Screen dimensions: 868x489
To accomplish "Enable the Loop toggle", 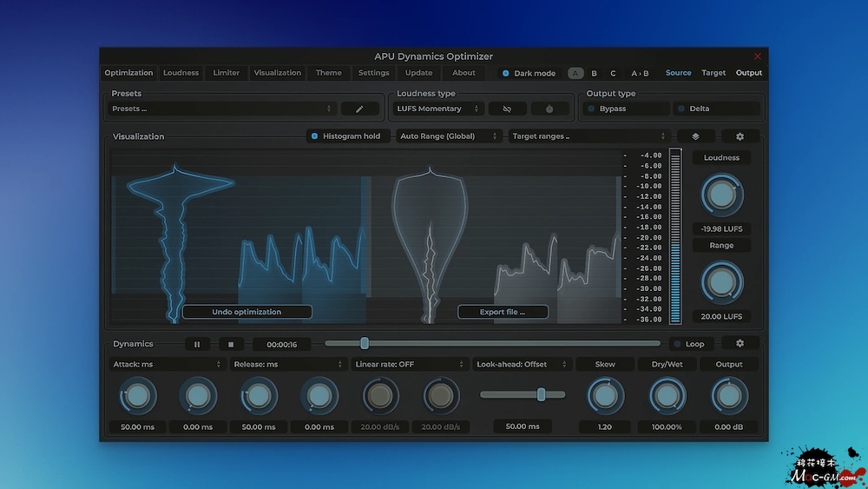I will [677, 345].
